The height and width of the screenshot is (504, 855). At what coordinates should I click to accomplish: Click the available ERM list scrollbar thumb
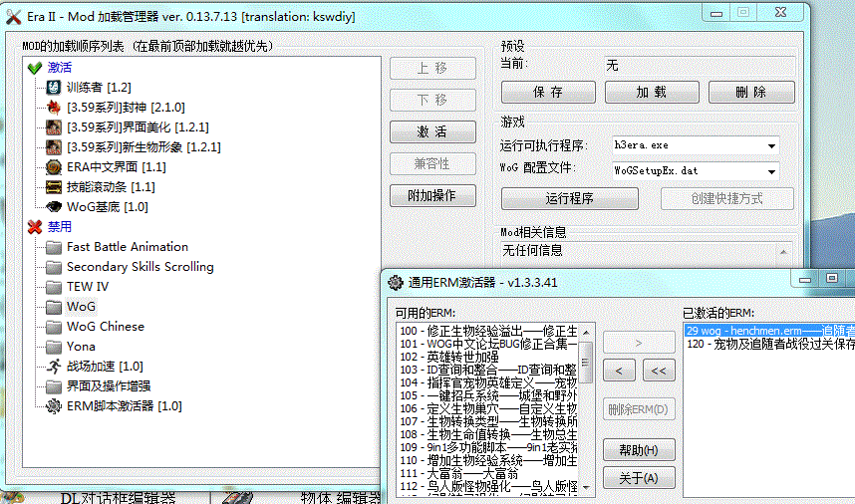coord(586,363)
